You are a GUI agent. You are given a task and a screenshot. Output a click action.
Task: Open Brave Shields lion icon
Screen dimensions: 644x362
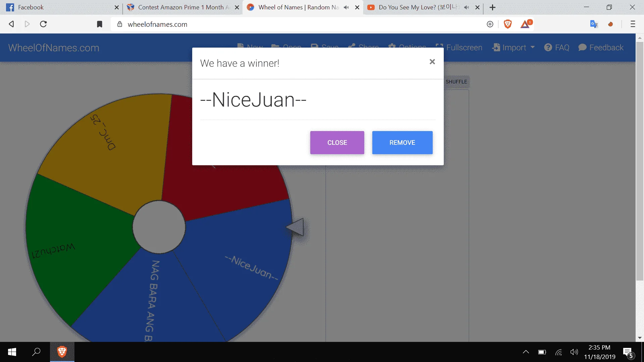click(x=508, y=24)
